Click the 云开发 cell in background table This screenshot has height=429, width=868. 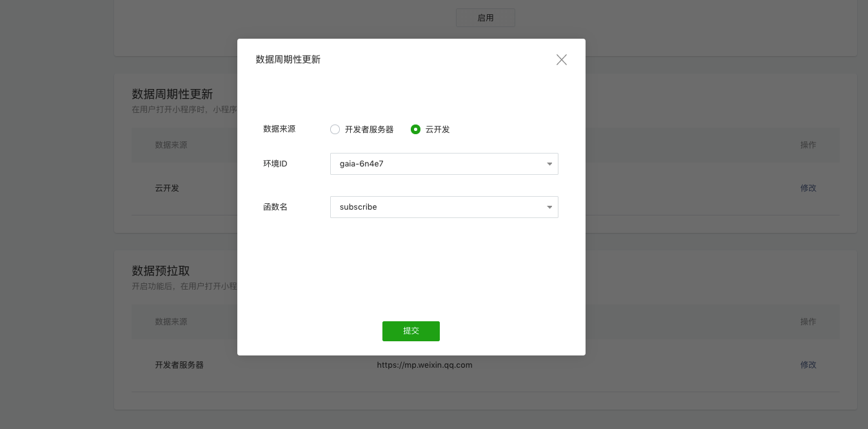point(167,188)
